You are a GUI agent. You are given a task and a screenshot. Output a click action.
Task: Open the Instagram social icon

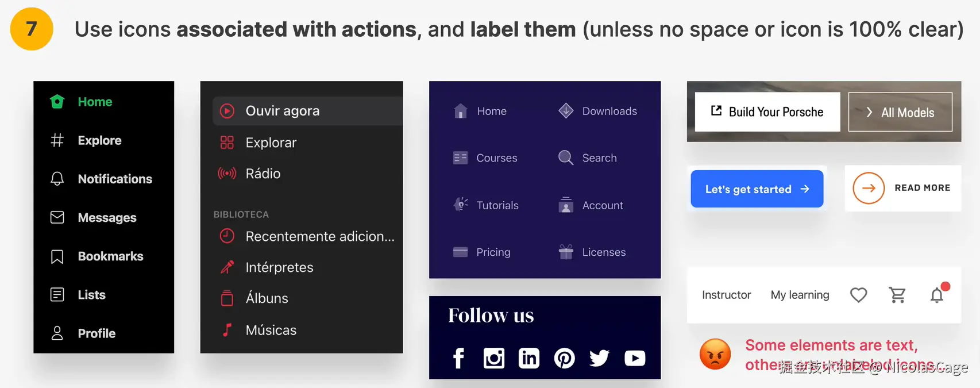[493, 358]
